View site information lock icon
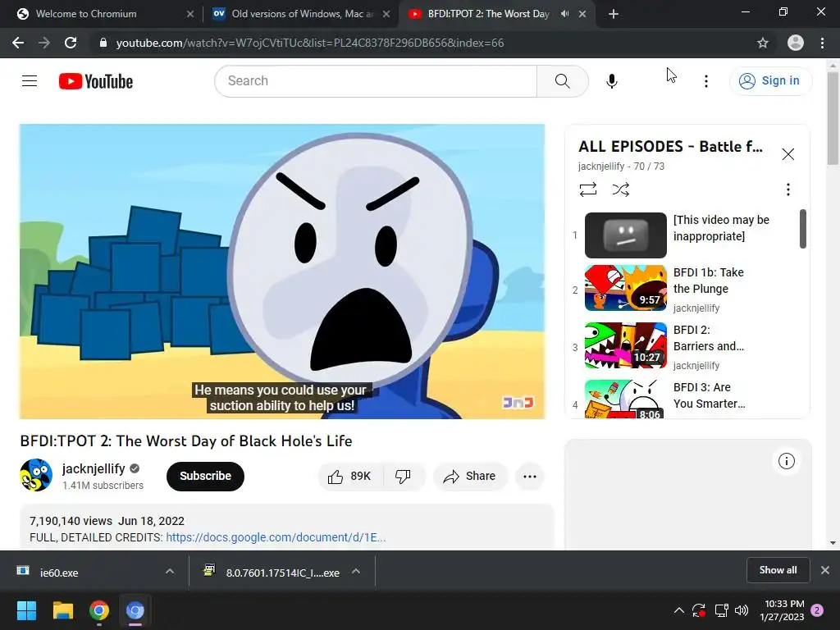 point(103,43)
